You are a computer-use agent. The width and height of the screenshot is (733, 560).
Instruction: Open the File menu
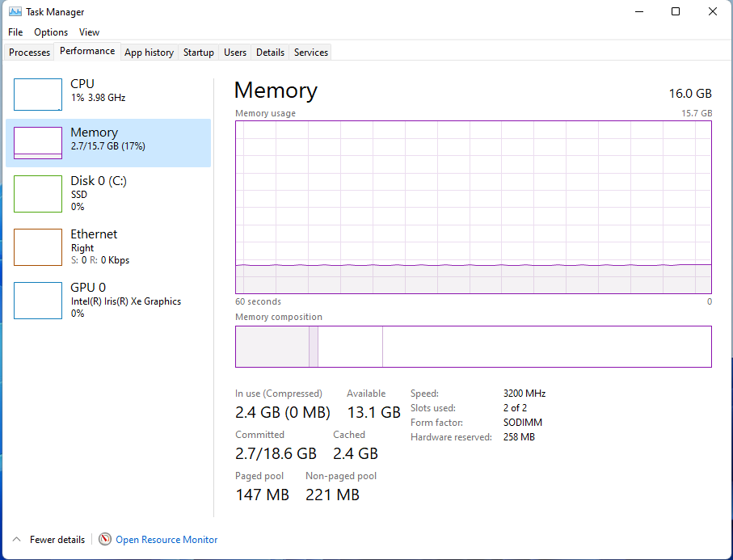pyautogui.click(x=15, y=32)
